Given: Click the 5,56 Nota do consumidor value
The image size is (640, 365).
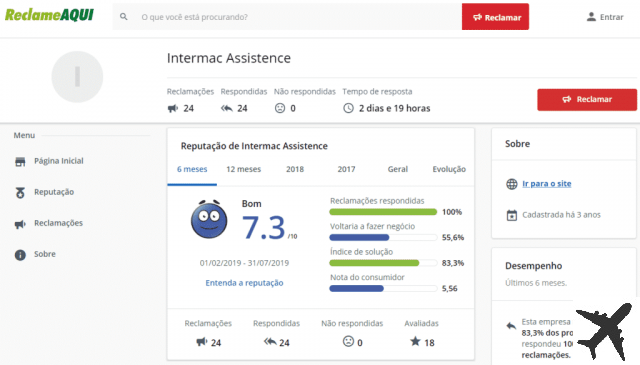Looking at the screenshot, I should click(x=449, y=288).
